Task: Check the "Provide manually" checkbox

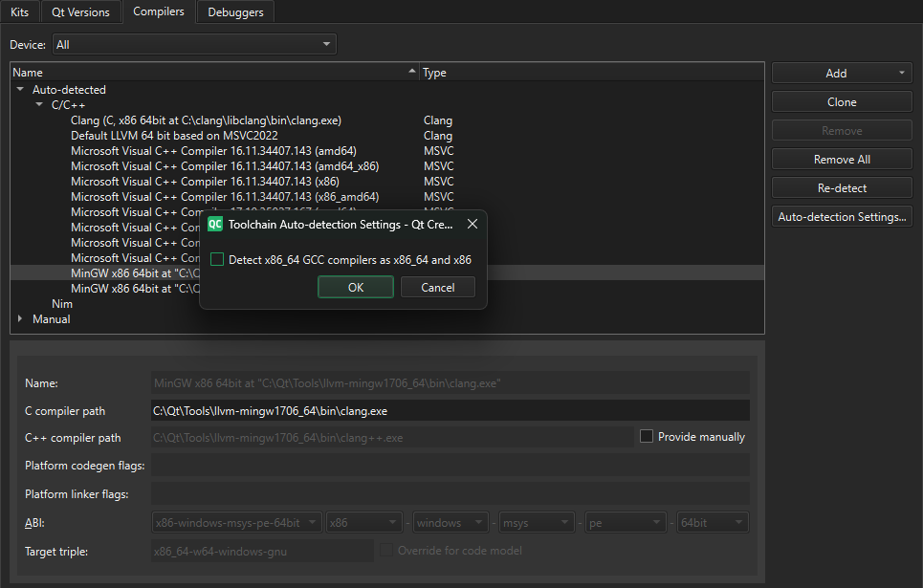Action: [x=647, y=436]
